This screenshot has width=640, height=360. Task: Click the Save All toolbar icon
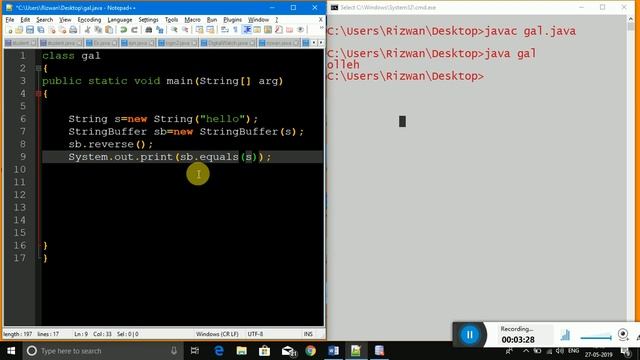point(41,30)
